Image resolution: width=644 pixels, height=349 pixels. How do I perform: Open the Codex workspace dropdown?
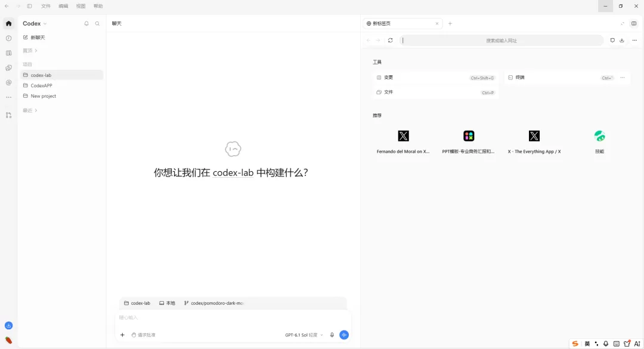coord(35,23)
